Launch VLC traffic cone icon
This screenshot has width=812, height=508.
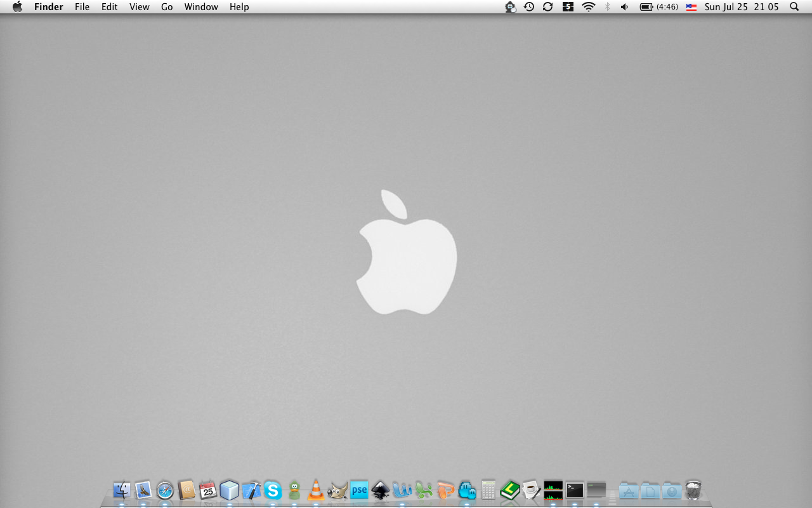click(316, 490)
